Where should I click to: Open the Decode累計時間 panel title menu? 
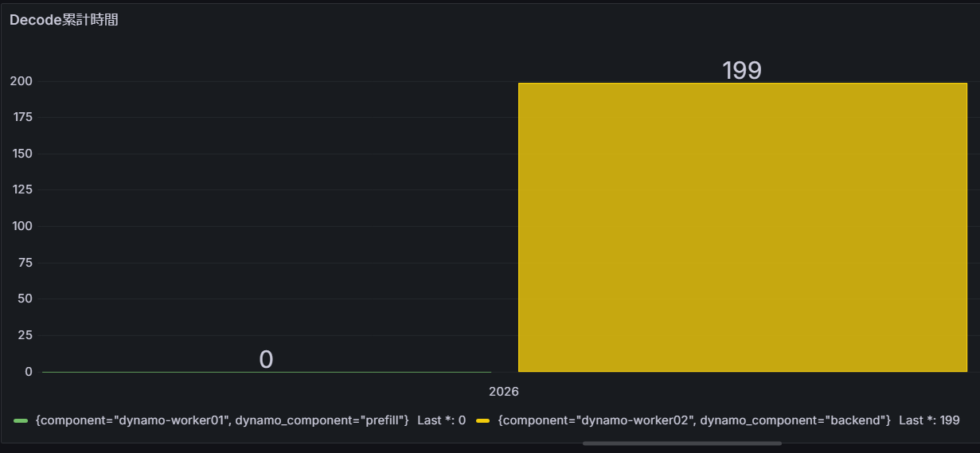click(64, 20)
